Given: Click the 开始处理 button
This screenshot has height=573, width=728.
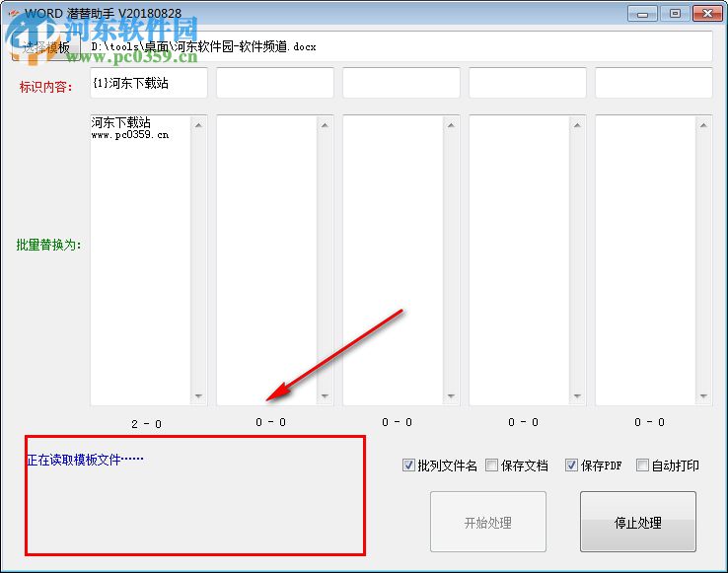Looking at the screenshot, I should click(x=488, y=522).
